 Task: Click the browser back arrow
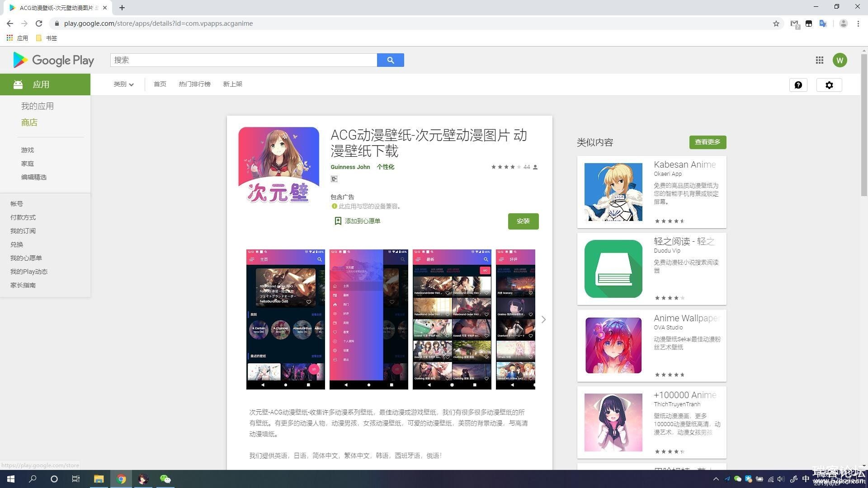coord(10,23)
